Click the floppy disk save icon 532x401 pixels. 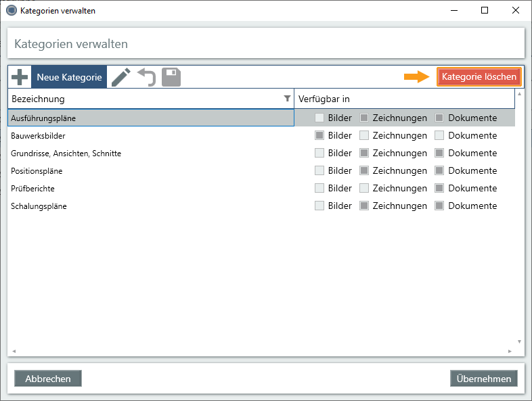171,77
